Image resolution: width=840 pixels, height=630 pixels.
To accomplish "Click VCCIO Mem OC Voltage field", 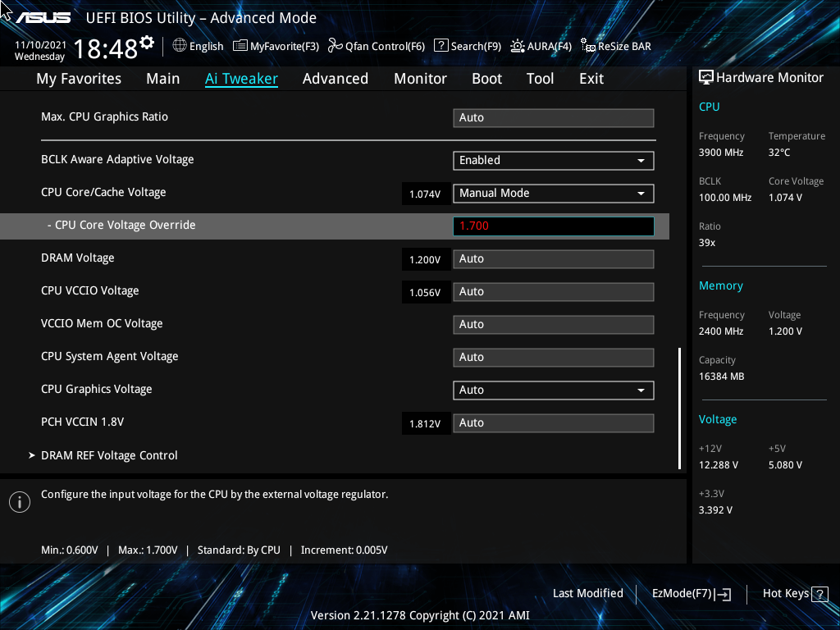I will pyautogui.click(x=554, y=325).
